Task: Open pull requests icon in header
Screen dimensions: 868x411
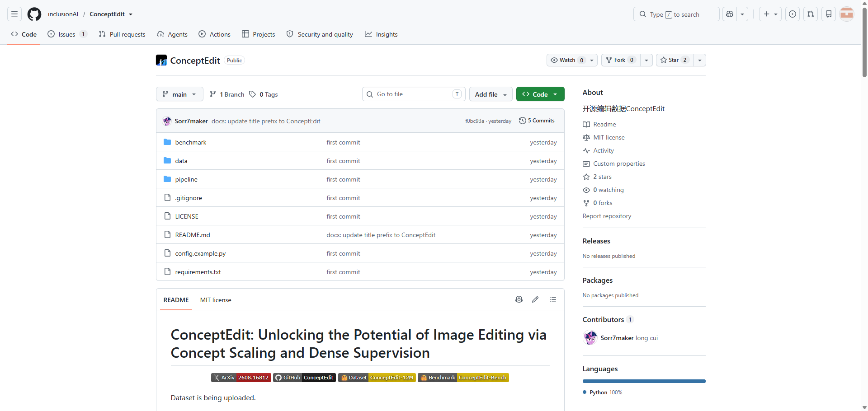Action: [x=811, y=14]
